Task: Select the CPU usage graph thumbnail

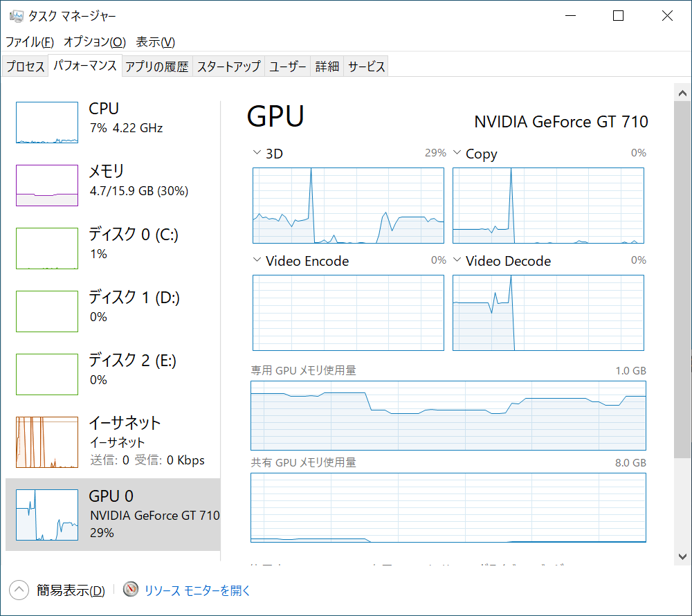Action: point(47,123)
